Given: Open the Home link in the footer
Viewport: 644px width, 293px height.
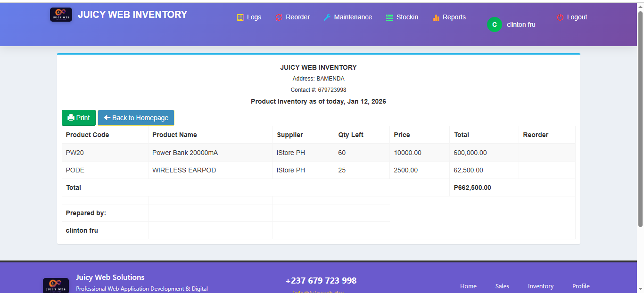Looking at the screenshot, I should pos(468,286).
